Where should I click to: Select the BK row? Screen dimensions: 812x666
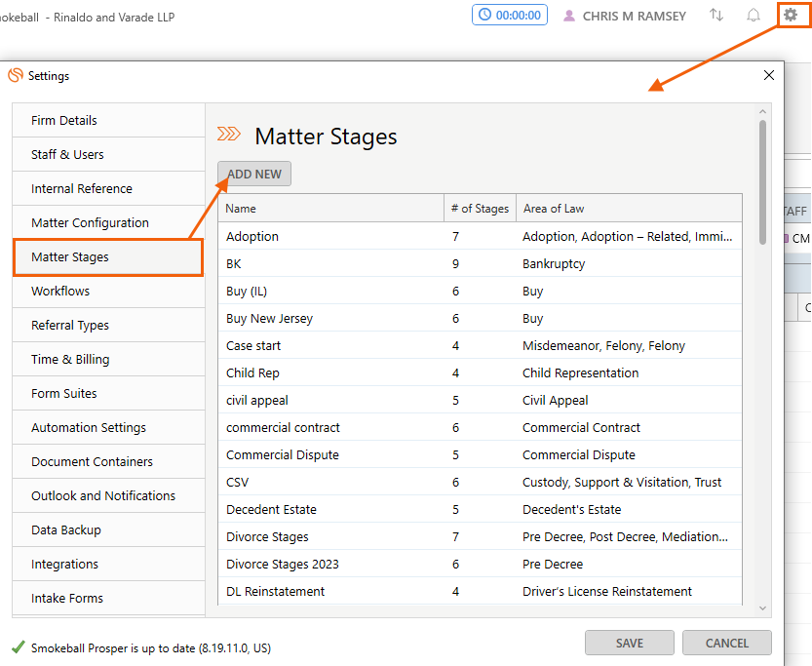pyautogui.click(x=480, y=264)
